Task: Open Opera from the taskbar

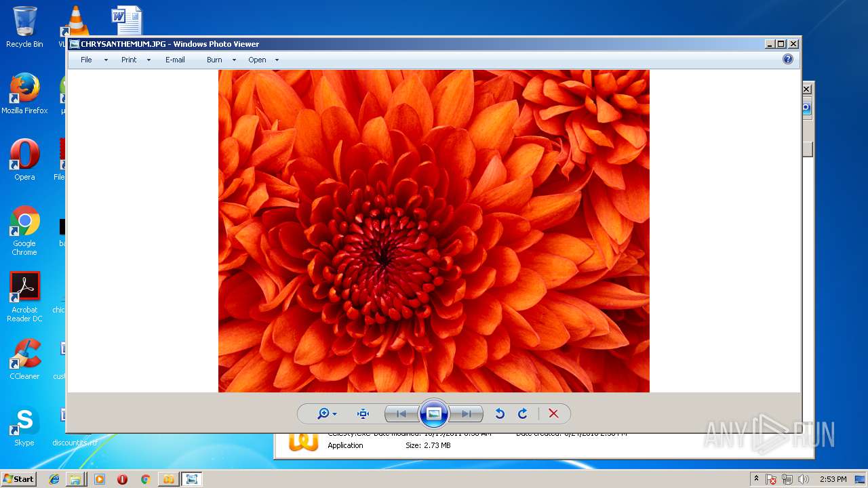Action: pyautogui.click(x=122, y=479)
